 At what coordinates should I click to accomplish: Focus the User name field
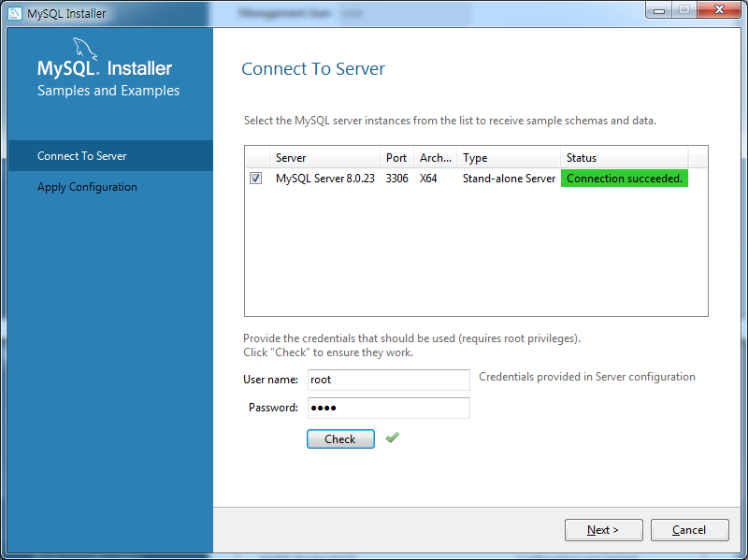coord(388,380)
